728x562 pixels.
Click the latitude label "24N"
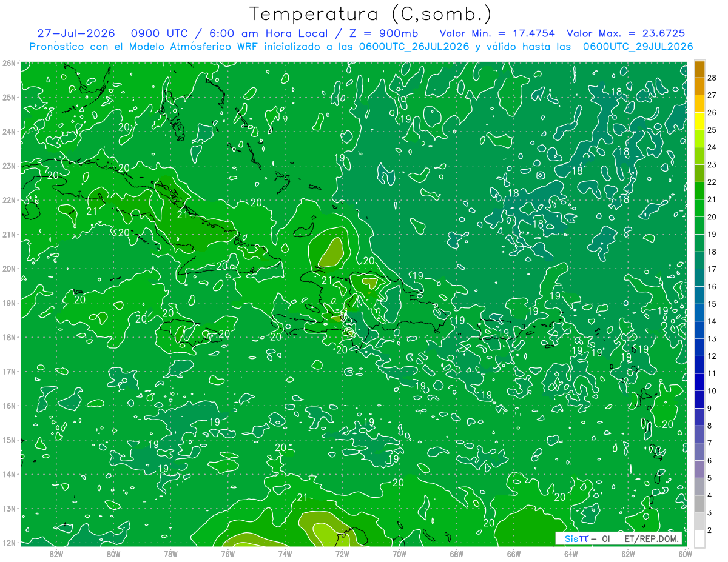click(9, 132)
